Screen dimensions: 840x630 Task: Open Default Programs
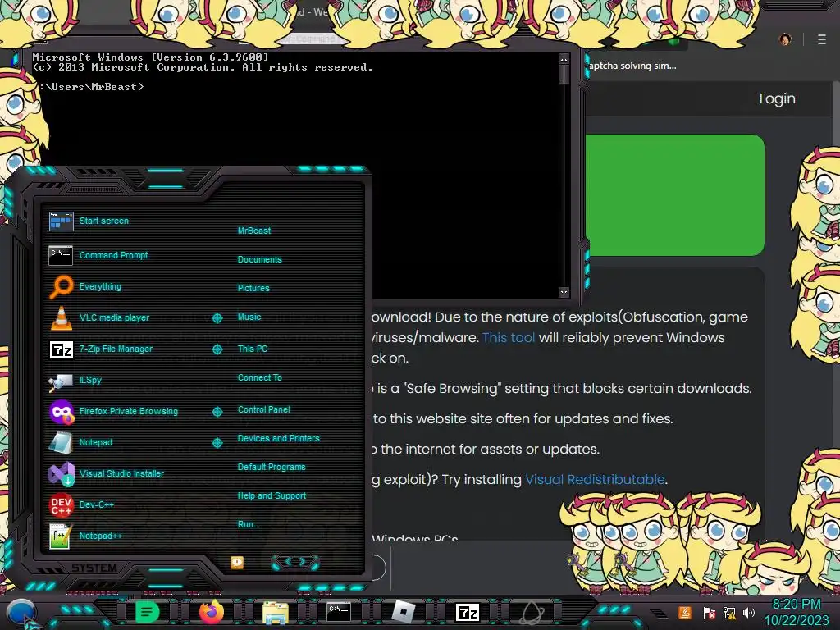[x=272, y=467]
